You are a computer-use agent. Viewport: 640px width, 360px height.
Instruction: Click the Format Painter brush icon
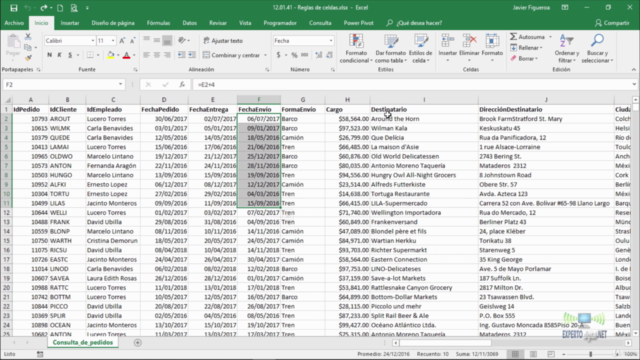coord(28,58)
